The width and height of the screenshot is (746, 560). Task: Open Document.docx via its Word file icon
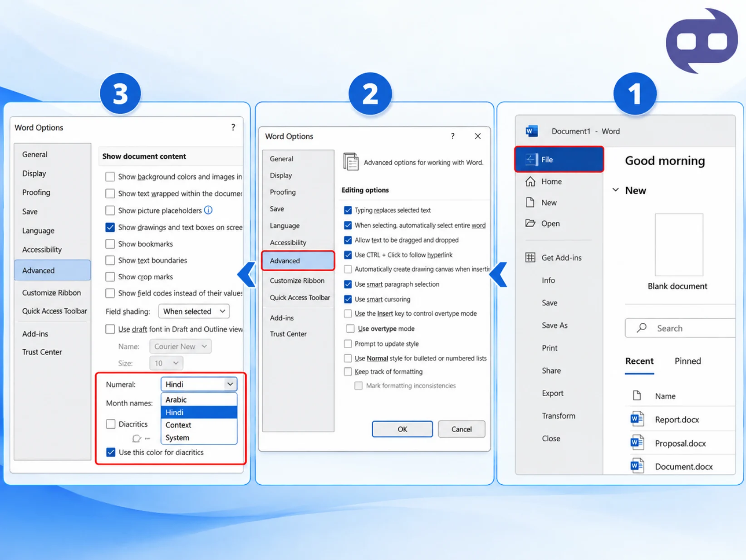click(637, 466)
